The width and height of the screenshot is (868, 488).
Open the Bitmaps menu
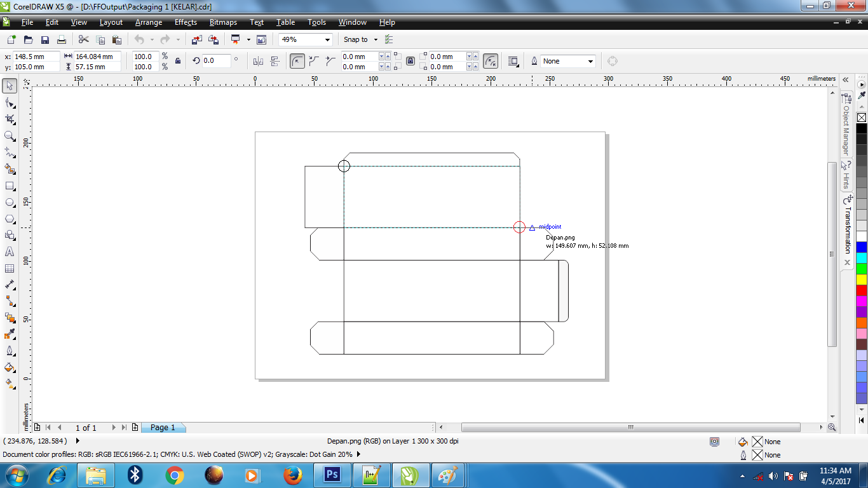click(223, 22)
